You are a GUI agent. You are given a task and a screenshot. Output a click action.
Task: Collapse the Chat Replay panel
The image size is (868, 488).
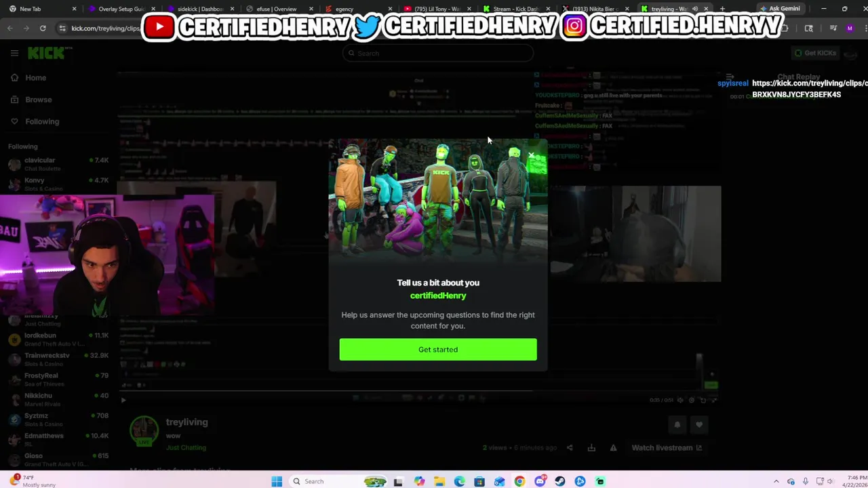point(730,78)
